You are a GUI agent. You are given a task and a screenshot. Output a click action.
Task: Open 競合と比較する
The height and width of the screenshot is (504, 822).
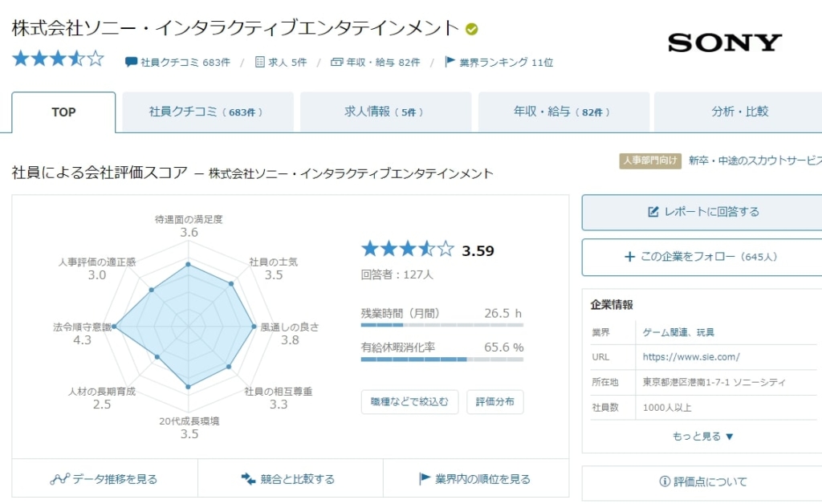pos(291,478)
